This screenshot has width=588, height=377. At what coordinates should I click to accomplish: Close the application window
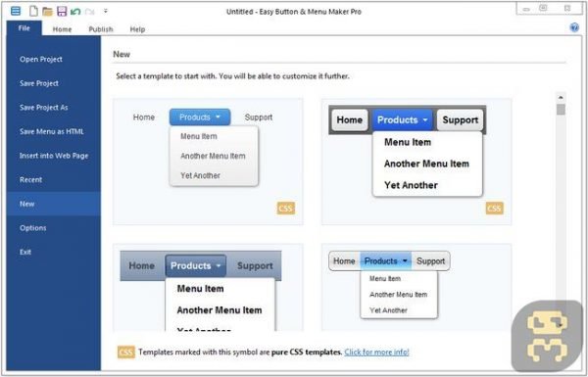pos(567,8)
